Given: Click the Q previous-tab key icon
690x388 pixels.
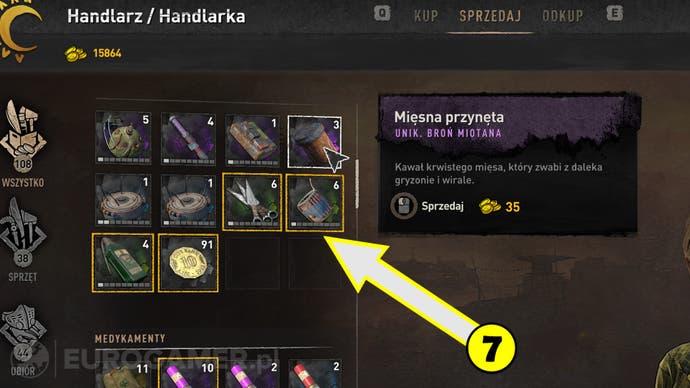Looking at the screenshot, I should click(x=382, y=13).
